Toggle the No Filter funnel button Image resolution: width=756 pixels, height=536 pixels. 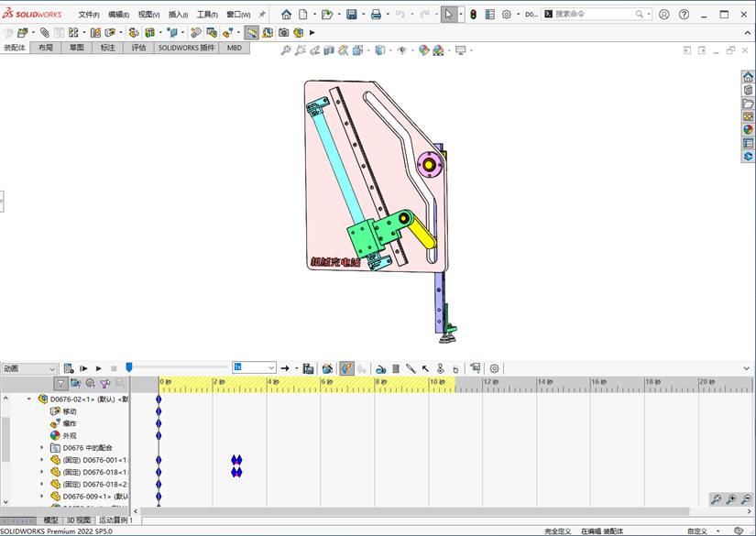click(x=60, y=384)
